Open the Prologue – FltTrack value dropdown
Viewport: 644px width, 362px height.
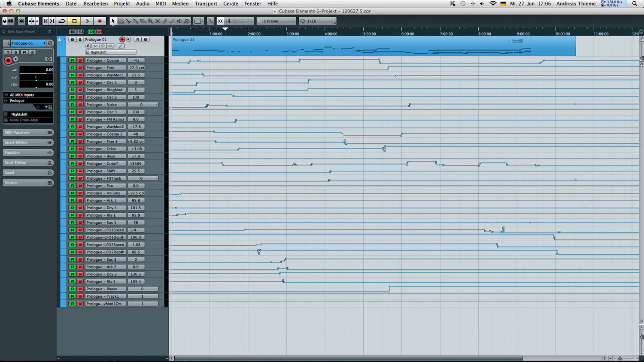click(143, 178)
